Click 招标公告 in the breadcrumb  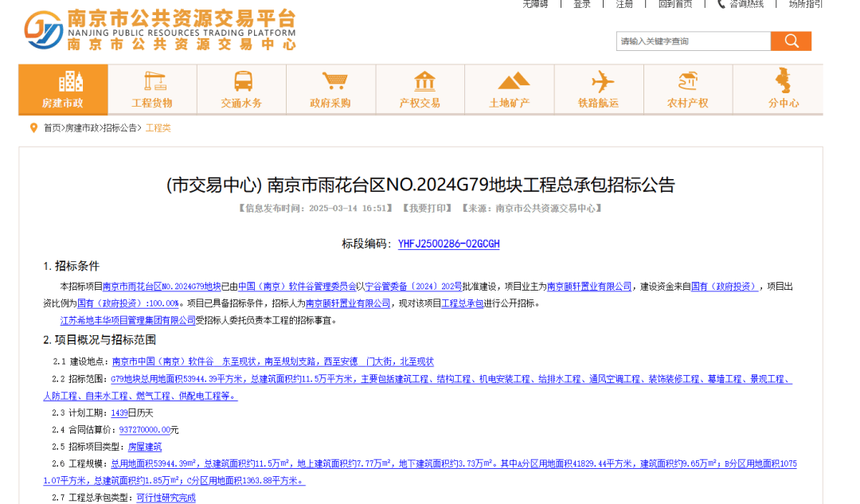120,127
